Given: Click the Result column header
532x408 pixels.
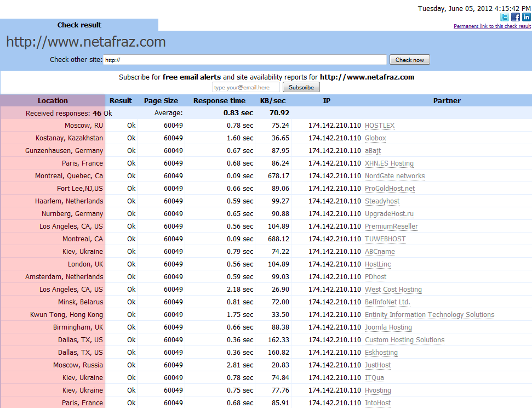Looking at the screenshot, I should pyautogui.click(x=121, y=100).
